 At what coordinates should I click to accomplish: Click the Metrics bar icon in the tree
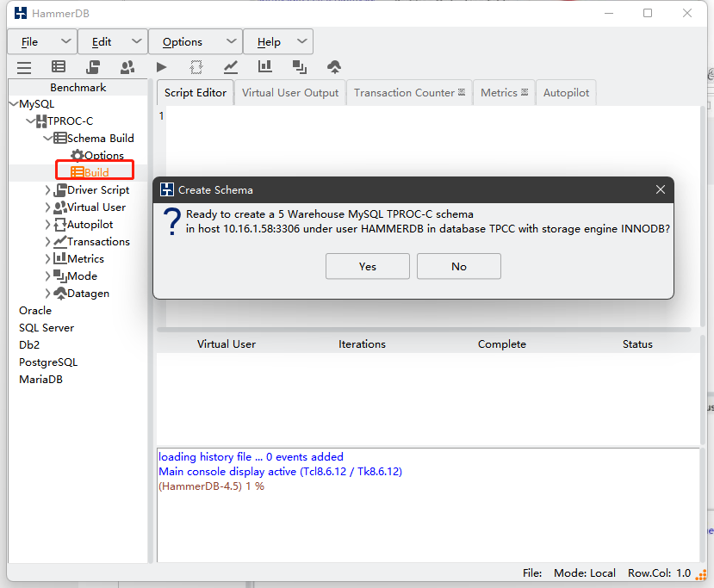(59, 258)
